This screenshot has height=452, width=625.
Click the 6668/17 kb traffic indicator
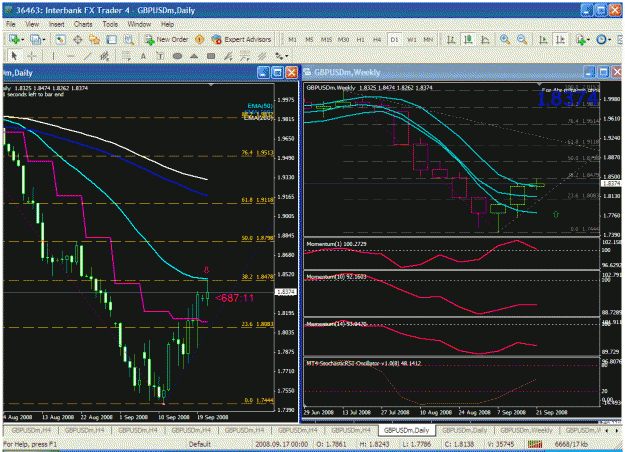(571, 444)
